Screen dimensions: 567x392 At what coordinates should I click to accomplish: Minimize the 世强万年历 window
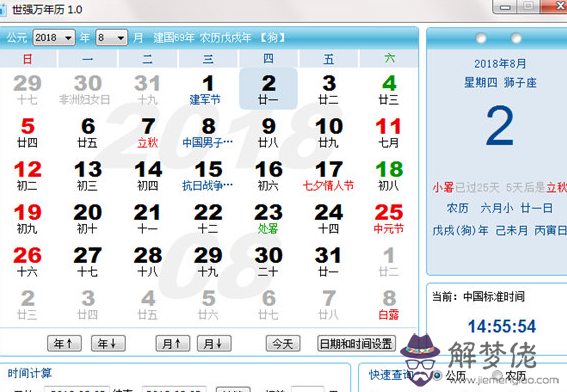coord(506,7)
